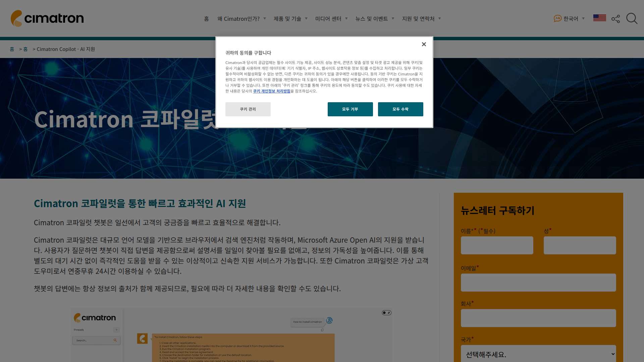Close the cookie consent dialog
The height and width of the screenshot is (362, 644).
tap(424, 44)
